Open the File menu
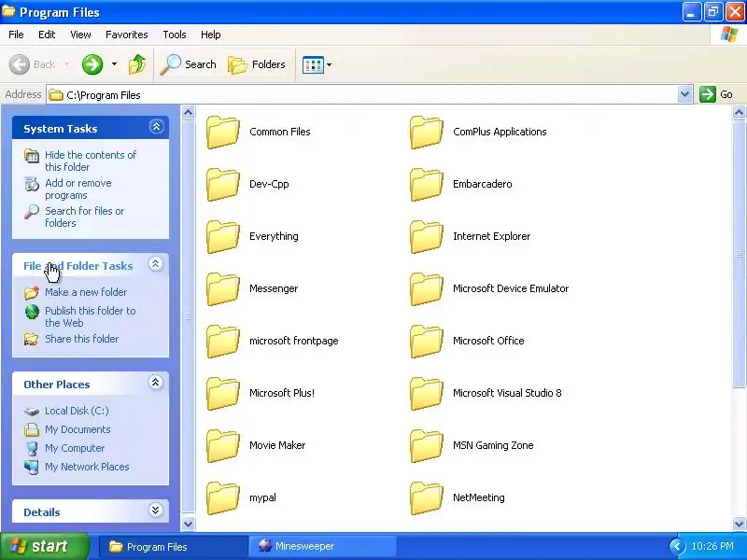Screen dimensions: 747x560 click(x=16, y=35)
